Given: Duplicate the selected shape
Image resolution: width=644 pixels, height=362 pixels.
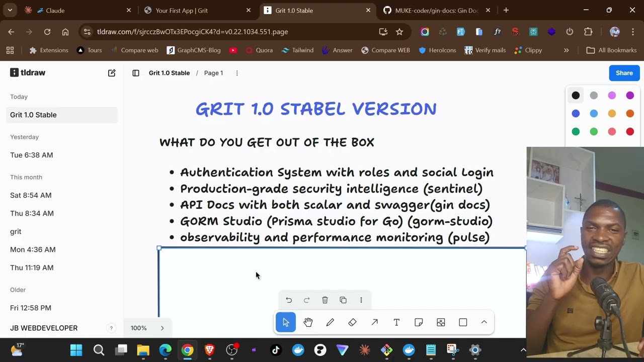Looking at the screenshot, I should 343,300.
